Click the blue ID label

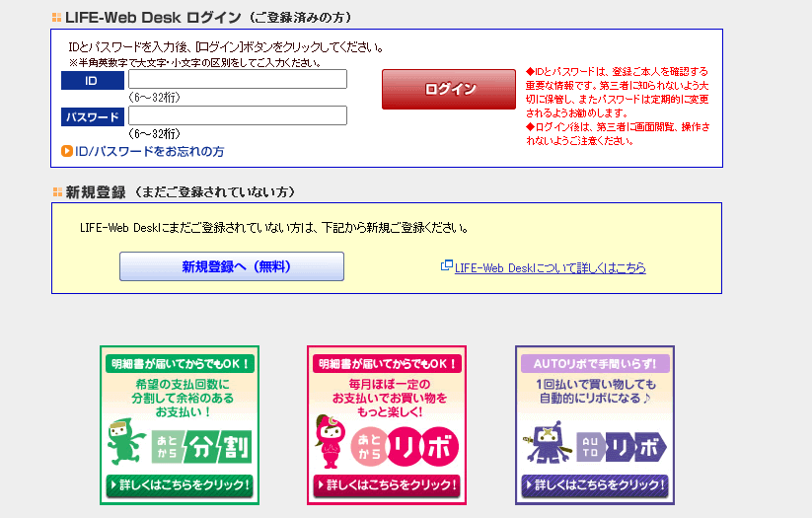93,81
